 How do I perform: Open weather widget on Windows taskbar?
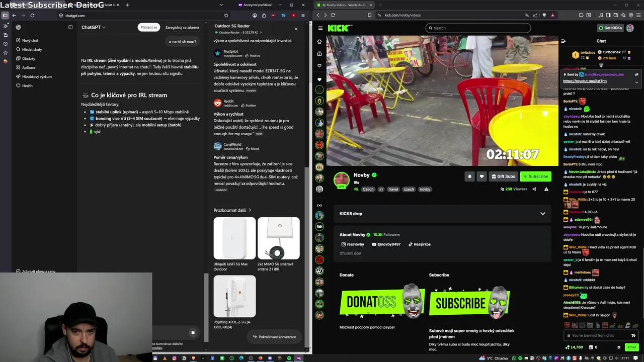tap(494, 358)
